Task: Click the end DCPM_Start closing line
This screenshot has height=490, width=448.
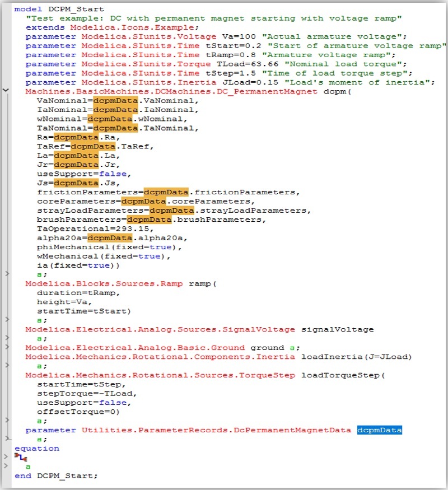Action: coord(56,476)
